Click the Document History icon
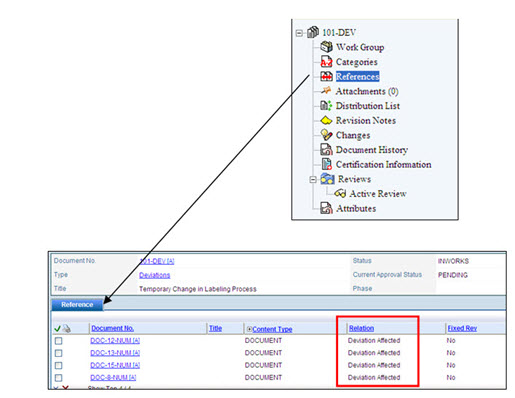The width and height of the screenshot is (515, 398). tap(326, 149)
